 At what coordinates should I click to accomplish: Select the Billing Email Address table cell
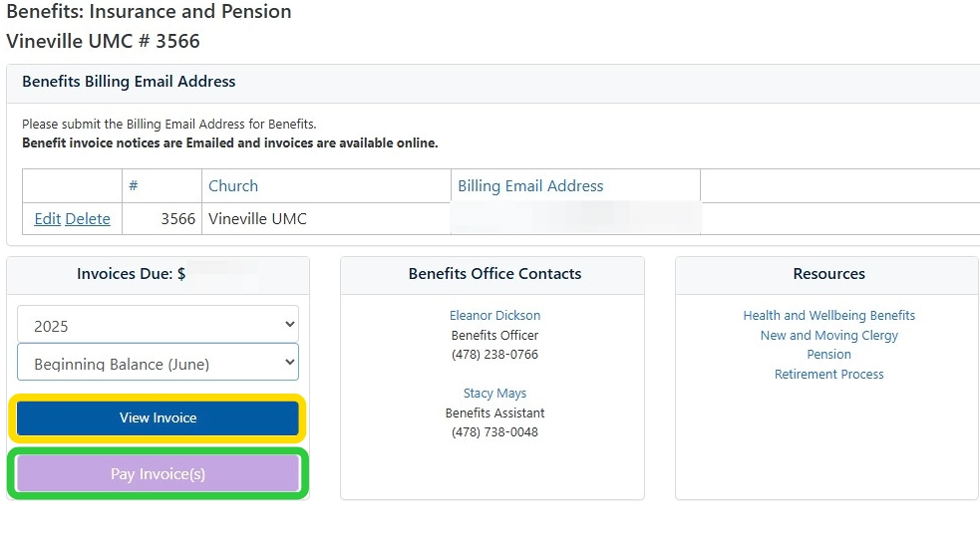coord(575,219)
